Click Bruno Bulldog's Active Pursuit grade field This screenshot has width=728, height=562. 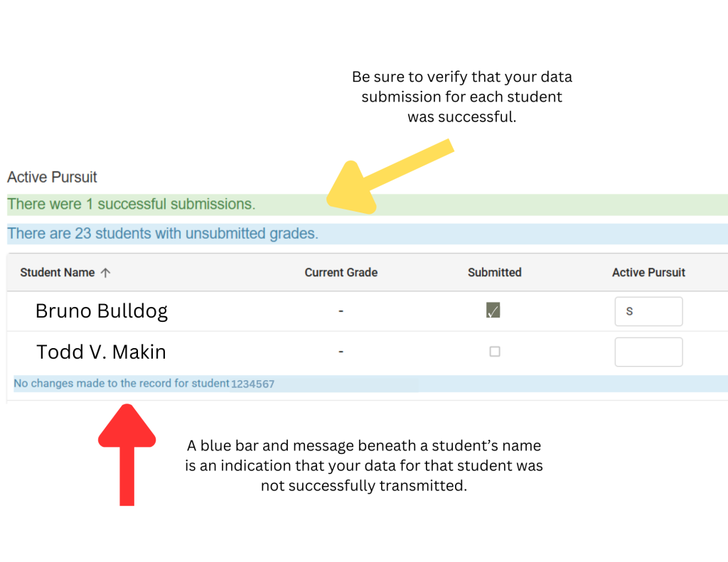tap(648, 311)
